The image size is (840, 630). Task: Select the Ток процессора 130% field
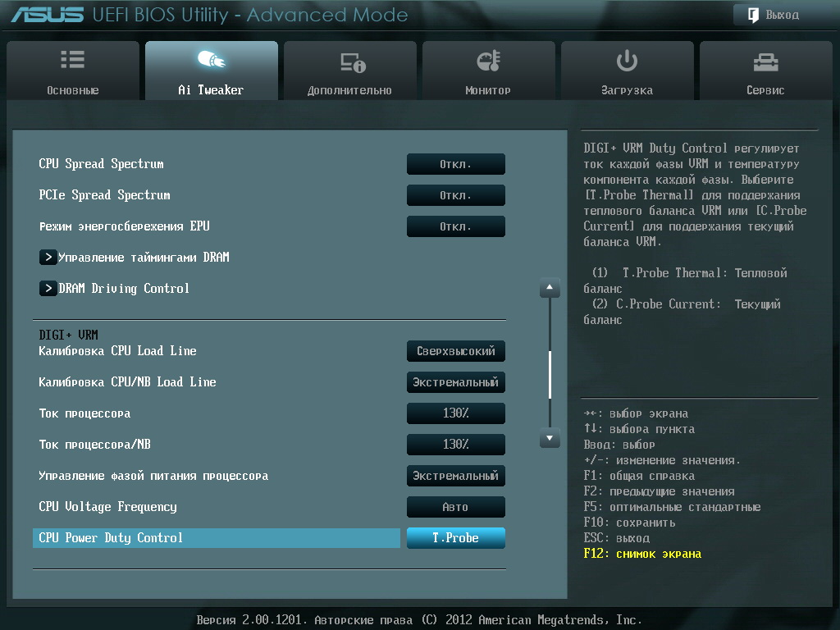(455, 413)
